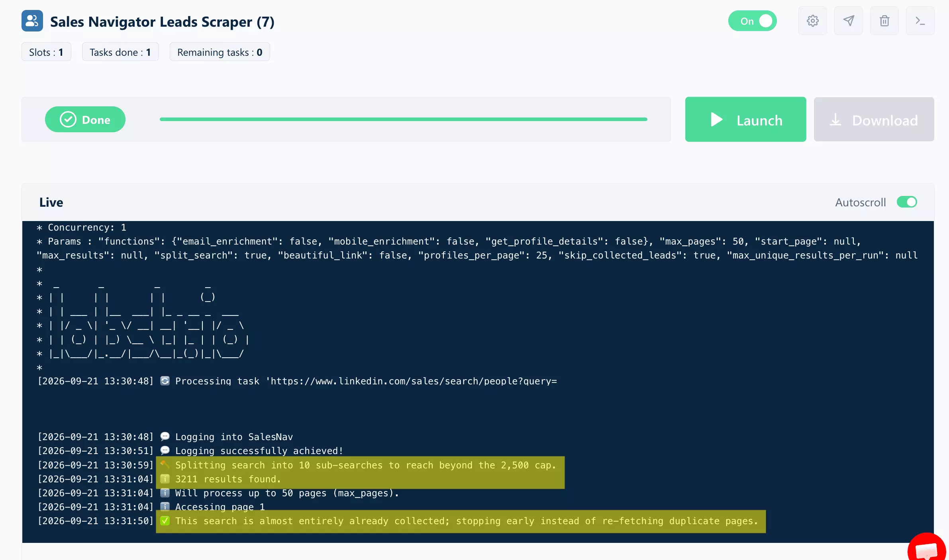Click the paper plane send icon
This screenshot has height=560, width=949.
click(848, 21)
